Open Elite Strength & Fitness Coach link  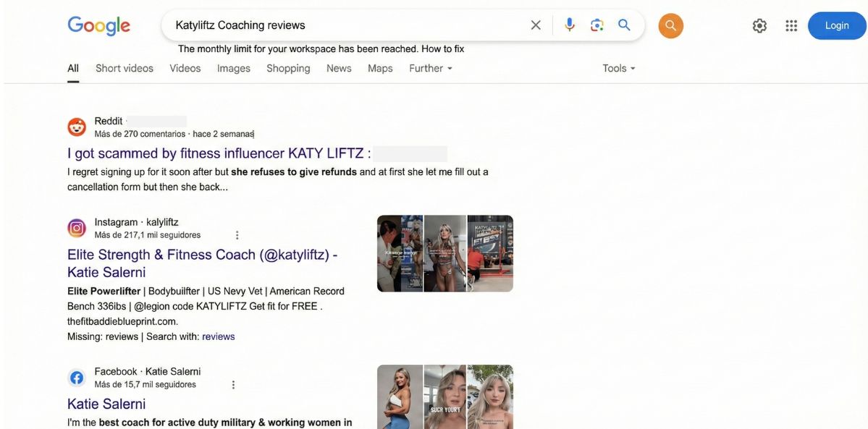click(203, 263)
